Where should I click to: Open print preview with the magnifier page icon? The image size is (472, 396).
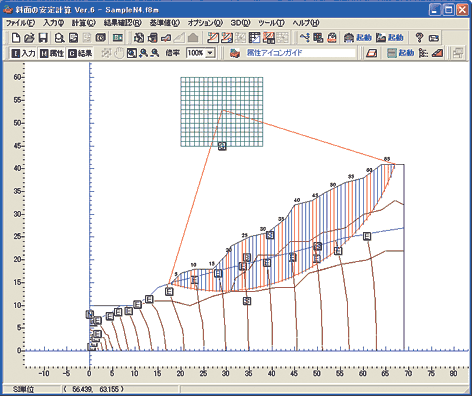(59, 38)
